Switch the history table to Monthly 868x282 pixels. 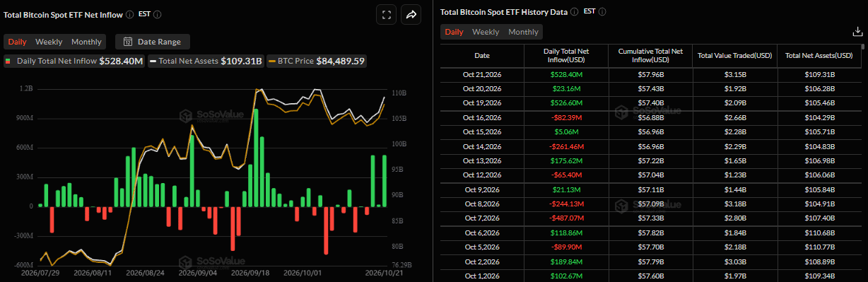click(523, 32)
